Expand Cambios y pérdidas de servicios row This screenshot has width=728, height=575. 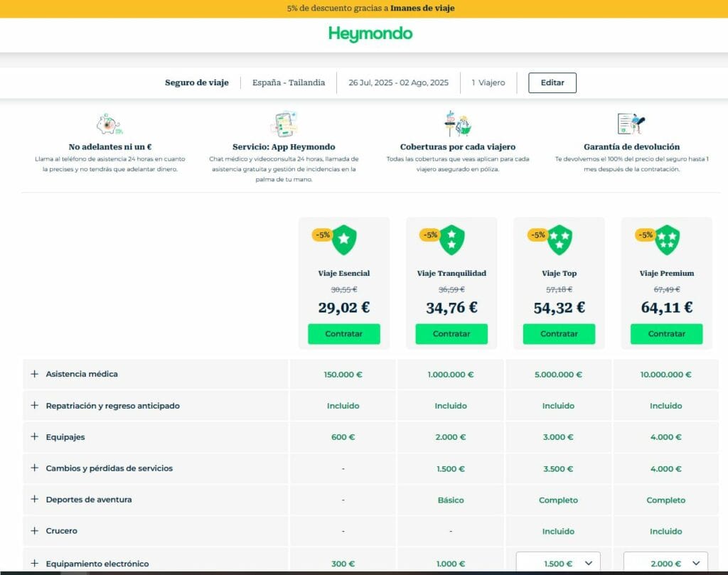click(x=34, y=468)
